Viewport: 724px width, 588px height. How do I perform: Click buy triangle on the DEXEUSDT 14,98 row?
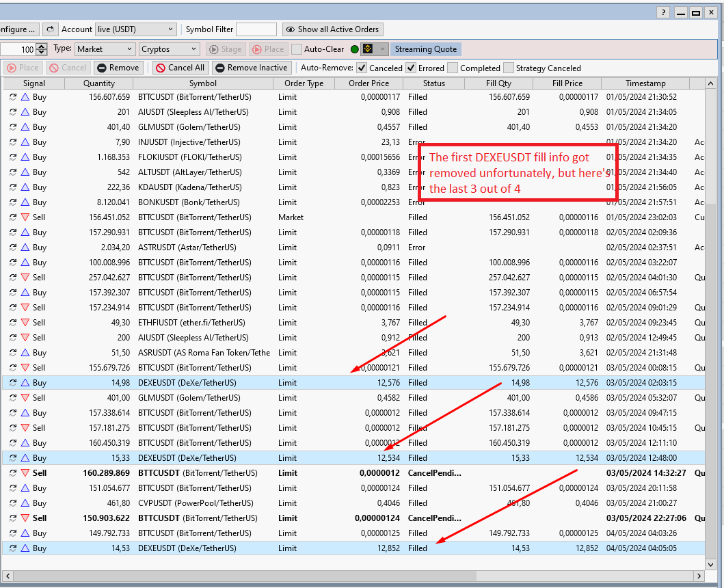25,382
